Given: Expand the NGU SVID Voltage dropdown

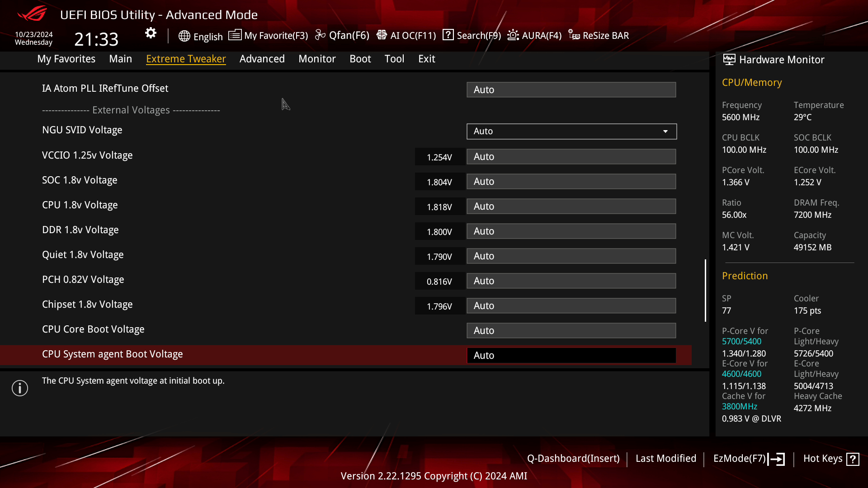Looking at the screenshot, I should (x=571, y=131).
